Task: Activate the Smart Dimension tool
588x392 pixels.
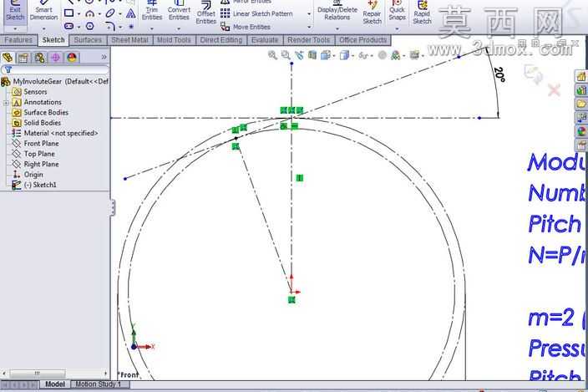Action: click(x=43, y=11)
